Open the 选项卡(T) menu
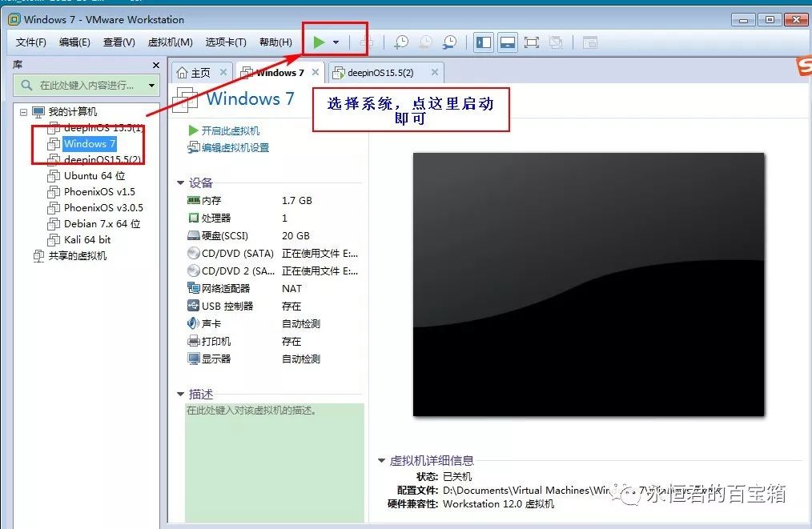Screen dimensions: 812x529 [x=225, y=42]
